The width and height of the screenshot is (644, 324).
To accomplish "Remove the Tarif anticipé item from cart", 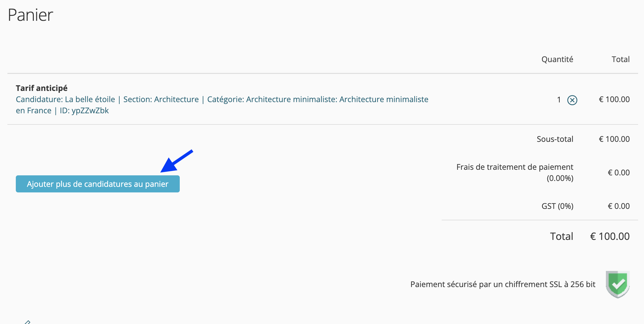I will [572, 100].
